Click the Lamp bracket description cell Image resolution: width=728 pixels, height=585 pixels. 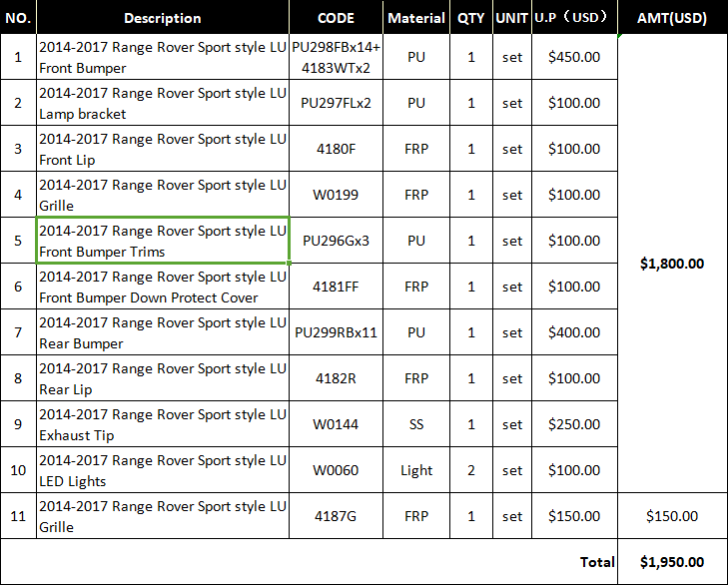point(163,103)
